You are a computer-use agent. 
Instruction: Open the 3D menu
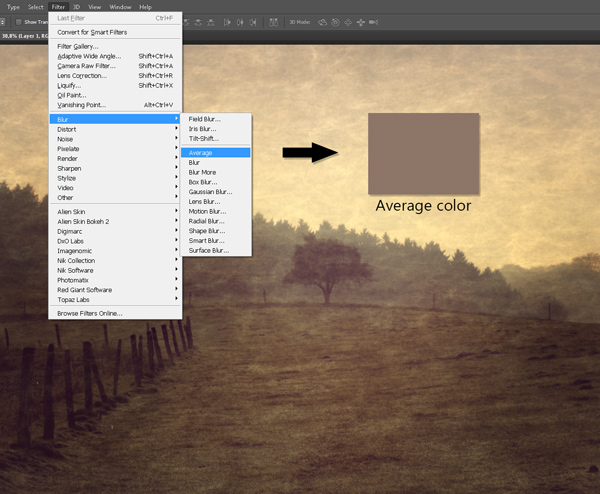(77, 7)
